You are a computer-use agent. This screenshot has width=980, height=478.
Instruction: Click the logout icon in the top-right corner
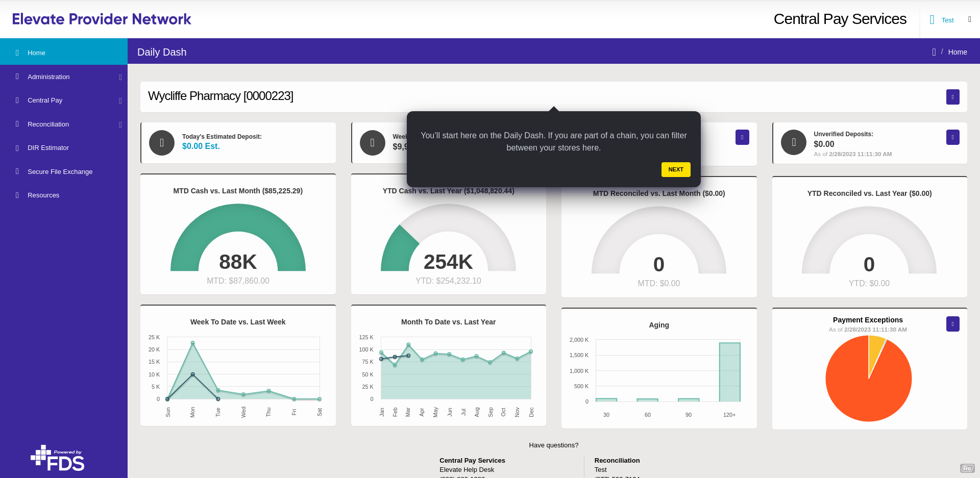pyautogui.click(x=970, y=19)
